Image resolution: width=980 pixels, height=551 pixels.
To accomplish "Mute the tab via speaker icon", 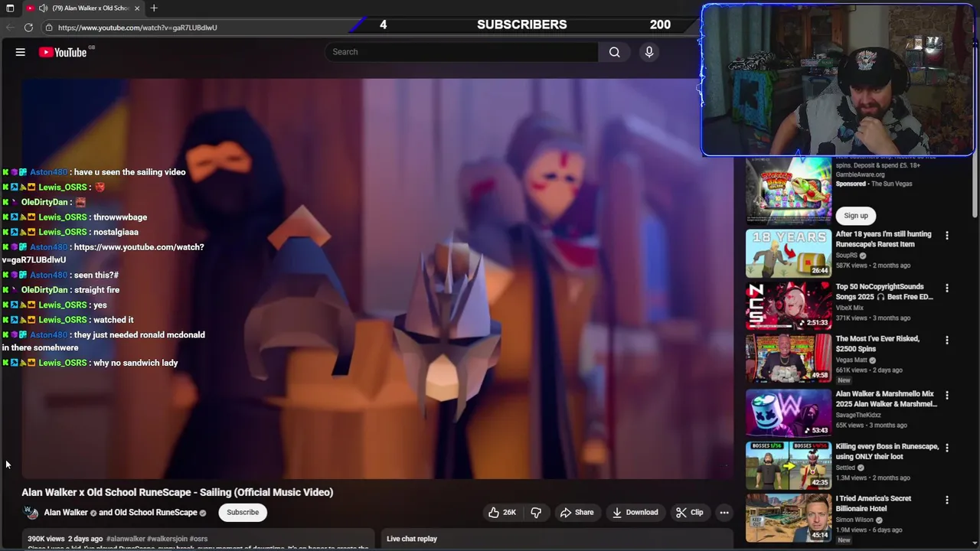I will coord(43,8).
